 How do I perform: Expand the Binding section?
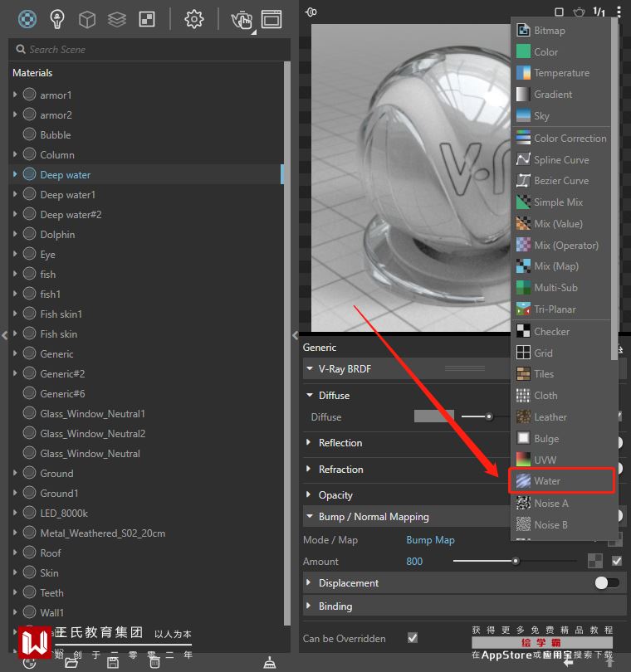308,606
